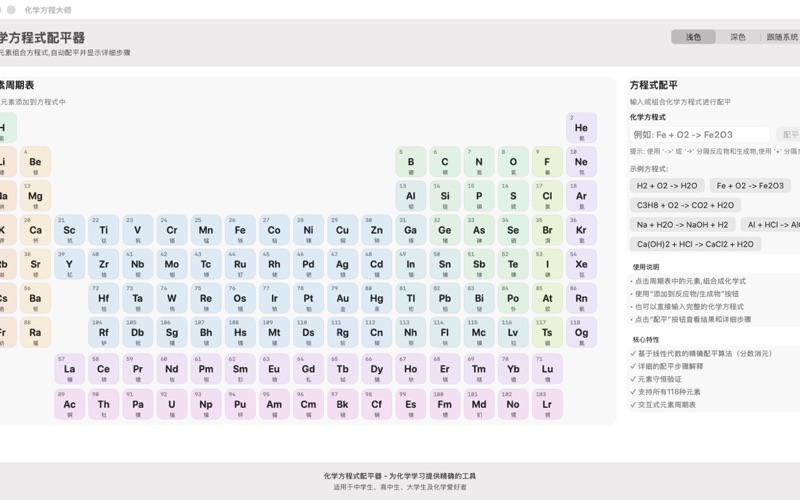Select the Uranium (U) element tile
The height and width of the screenshot is (500, 800).
(x=172, y=405)
